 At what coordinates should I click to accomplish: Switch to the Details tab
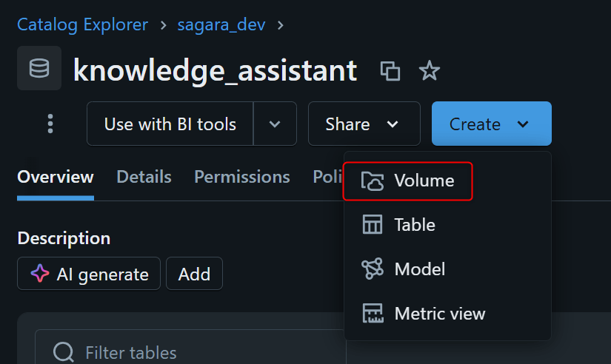pos(144,177)
